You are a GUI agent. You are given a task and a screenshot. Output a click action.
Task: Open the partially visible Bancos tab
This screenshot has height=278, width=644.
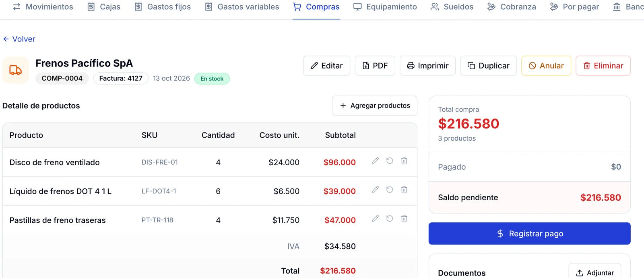coord(628,7)
